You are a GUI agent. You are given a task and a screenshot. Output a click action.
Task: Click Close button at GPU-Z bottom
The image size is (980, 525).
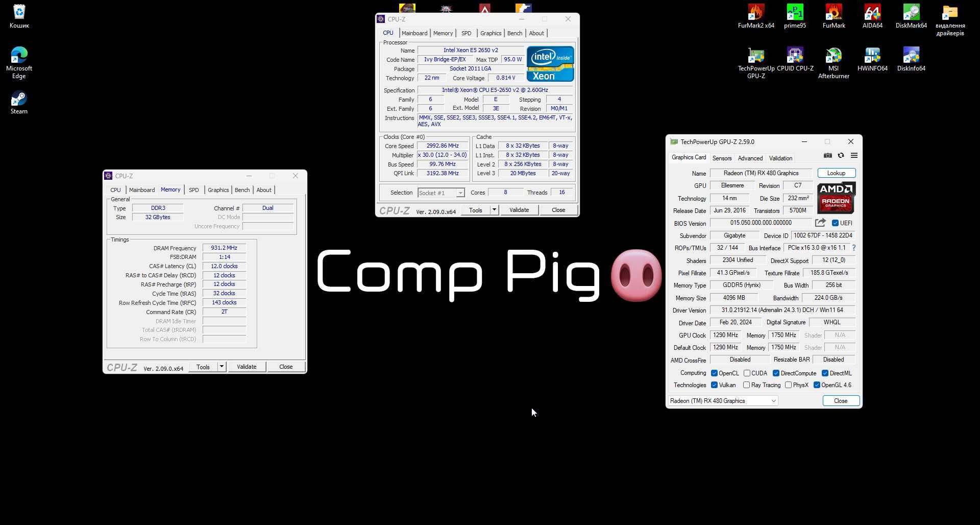point(841,401)
